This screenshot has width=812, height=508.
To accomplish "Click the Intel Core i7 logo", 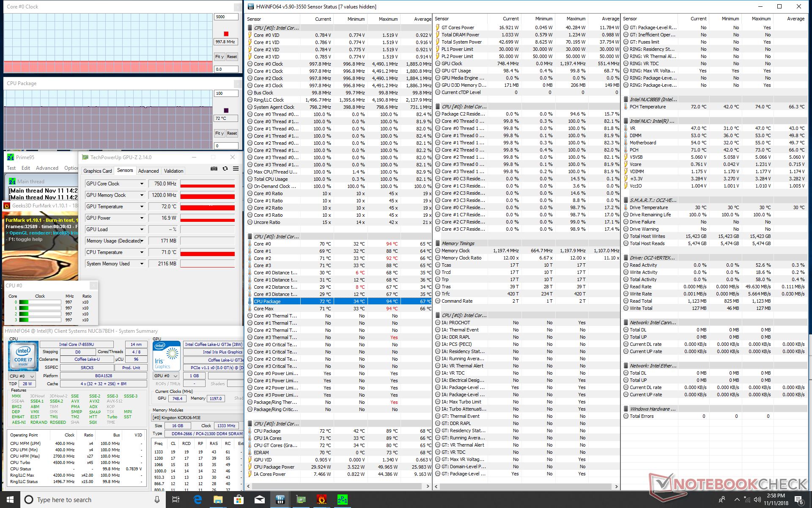I will pos(23,356).
